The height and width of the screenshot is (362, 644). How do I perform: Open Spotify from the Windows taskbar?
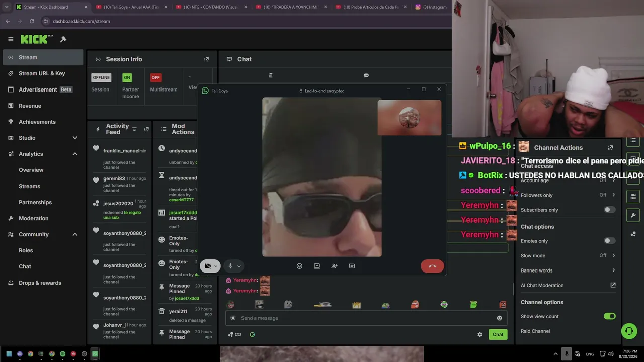pos(62,354)
